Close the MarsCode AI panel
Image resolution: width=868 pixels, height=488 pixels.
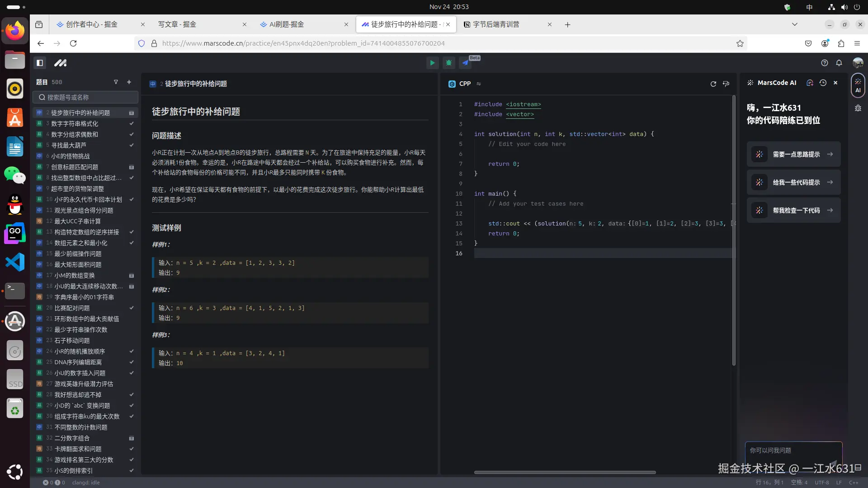(x=835, y=83)
